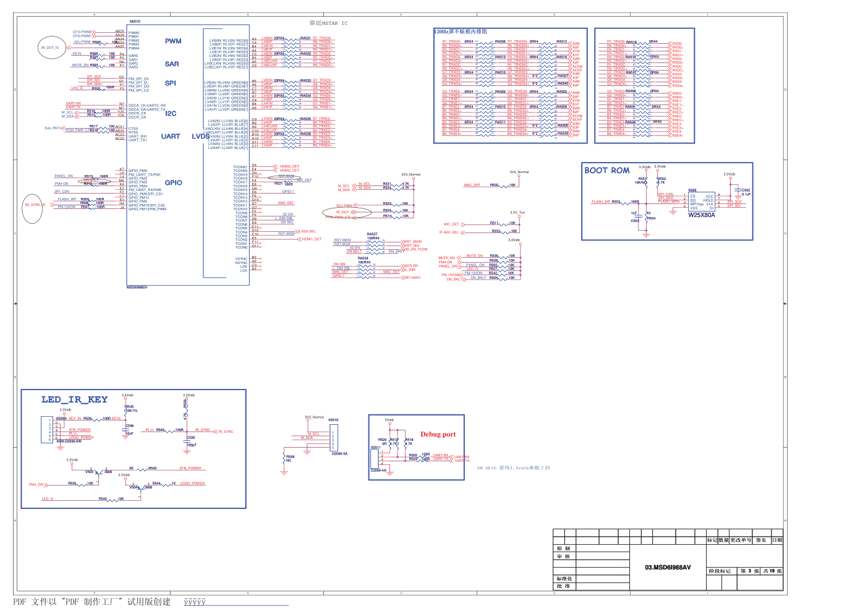Click the UART section label
Screen dimensions: 868x614
[x=171, y=137]
